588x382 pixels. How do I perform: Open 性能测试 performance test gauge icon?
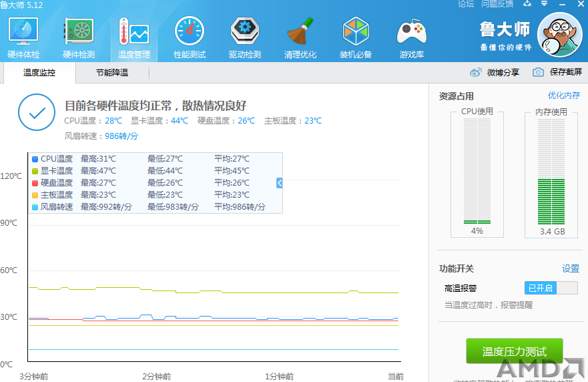point(190,38)
